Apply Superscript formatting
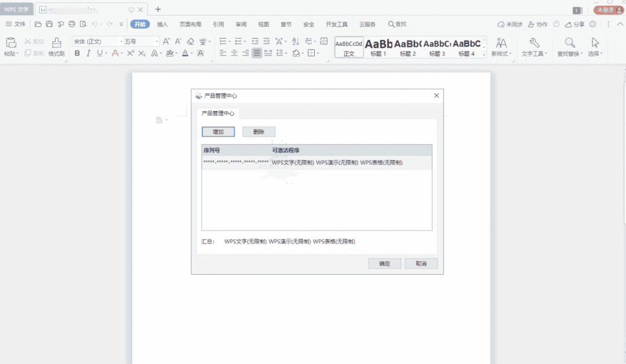Screen dimensions: 626x364 click(130, 53)
